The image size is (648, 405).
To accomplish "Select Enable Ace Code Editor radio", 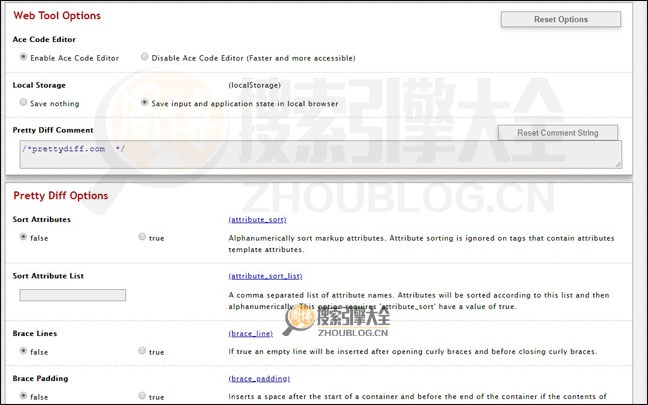I will coord(24,57).
